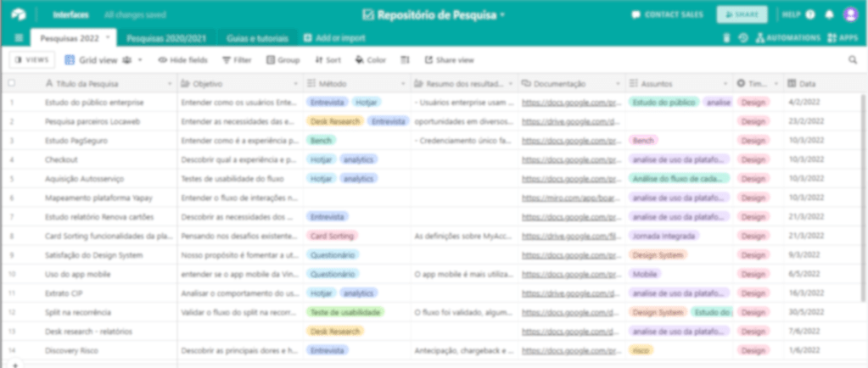Open the Apps panel
The height and width of the screenshot is (368, 868).
[843, 38]
